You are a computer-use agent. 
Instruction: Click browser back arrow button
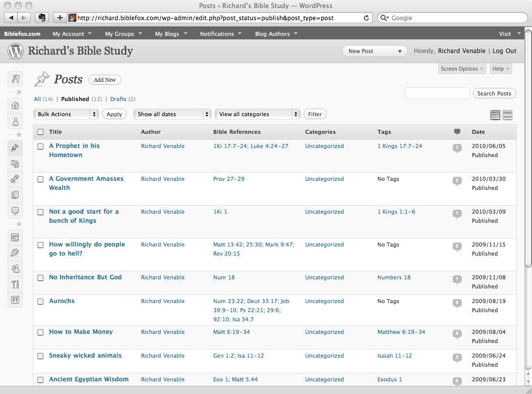pyautogui.click(x=11, y=18)
